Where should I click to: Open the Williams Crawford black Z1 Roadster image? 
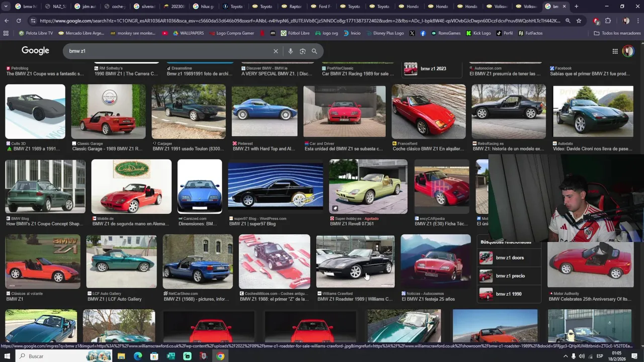tap(355, 261)
